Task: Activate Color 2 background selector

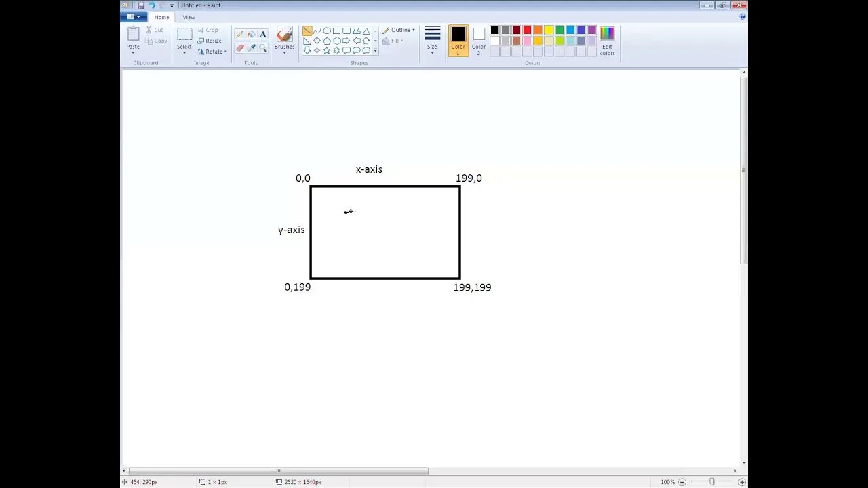Action: click(x=479, y=40)
